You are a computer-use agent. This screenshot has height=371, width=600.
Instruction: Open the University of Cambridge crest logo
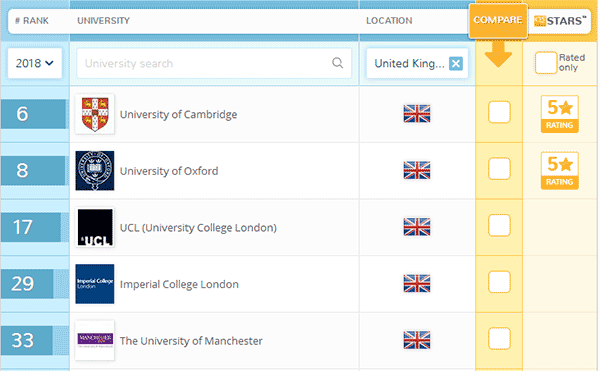(95, 114)
